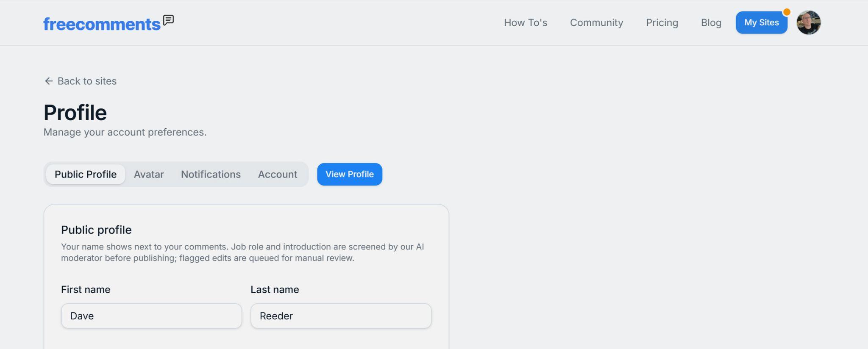868x349 pixels.
Task: Open the How To's page
Action: click(x=526, y=22)
